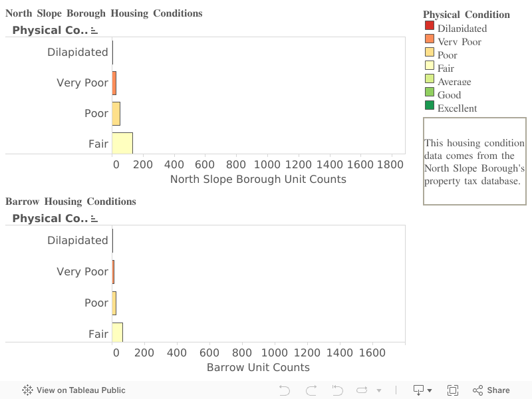Click the Very Poor bar in North Slope chart
This screenshot has width=532, height=399.
click(114, 82)
